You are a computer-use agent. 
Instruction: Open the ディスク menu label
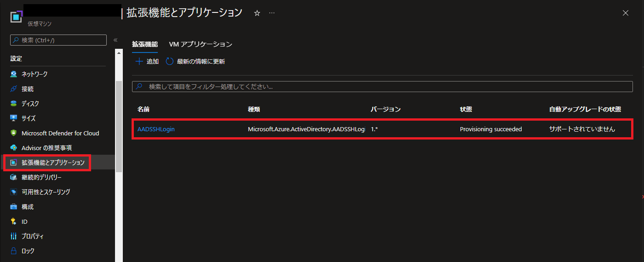[x=30, y=104]
